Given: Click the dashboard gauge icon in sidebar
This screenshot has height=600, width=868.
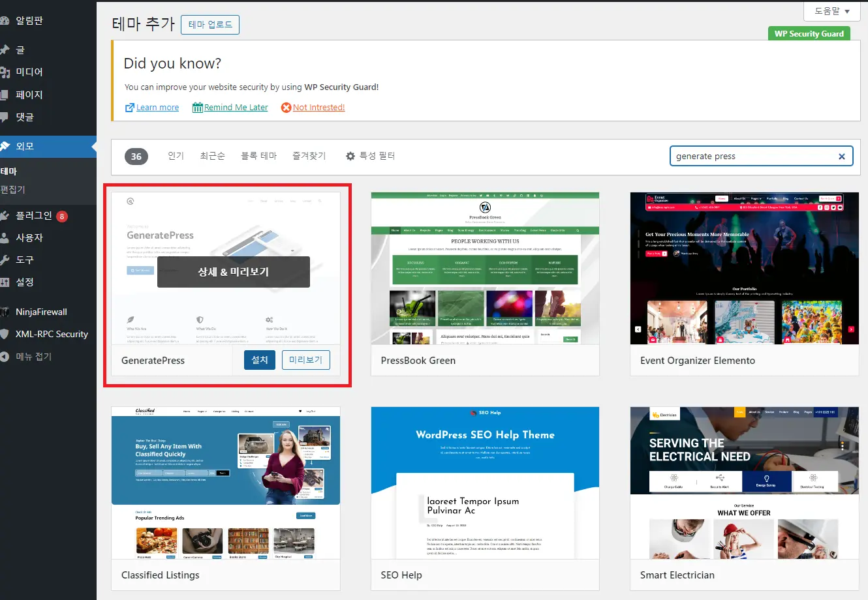Looking at the screenshot, I should click(x=5, y=20).
